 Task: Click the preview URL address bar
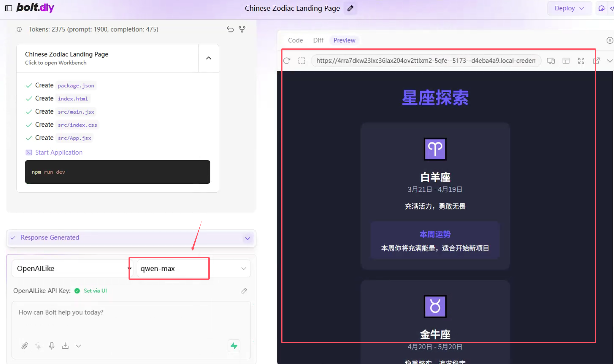(x=426, y=61)
